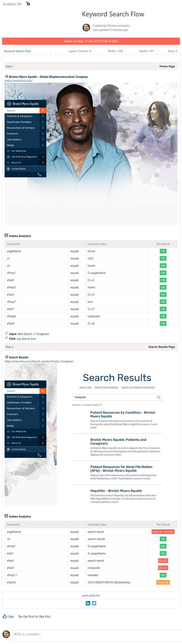Open the www.qa2l.com link
182x644 pixels.
[x=91, y=596]
